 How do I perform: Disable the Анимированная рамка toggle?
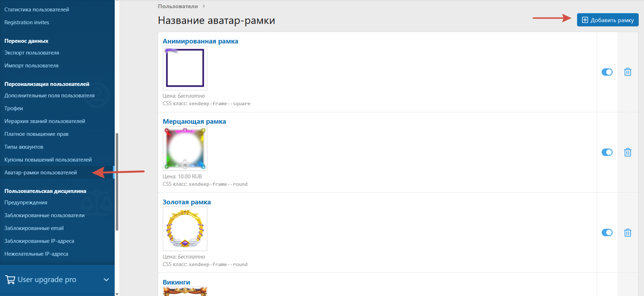point(607,72)
